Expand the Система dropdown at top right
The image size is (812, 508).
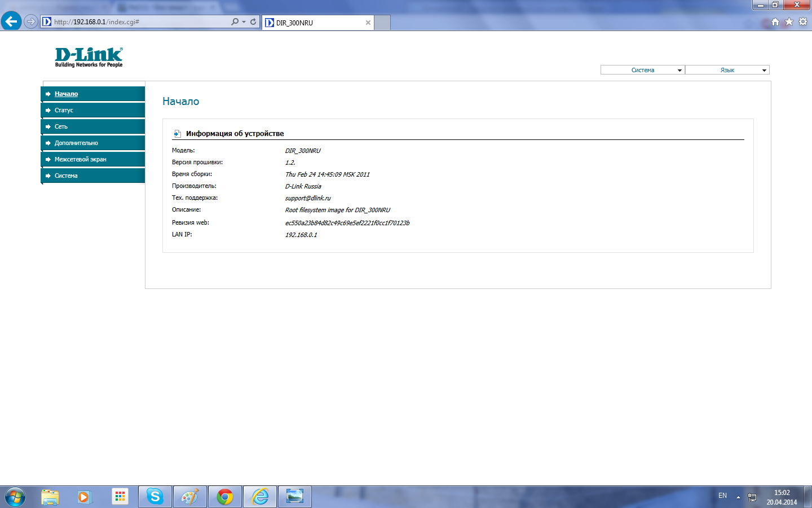click(643, 70)
